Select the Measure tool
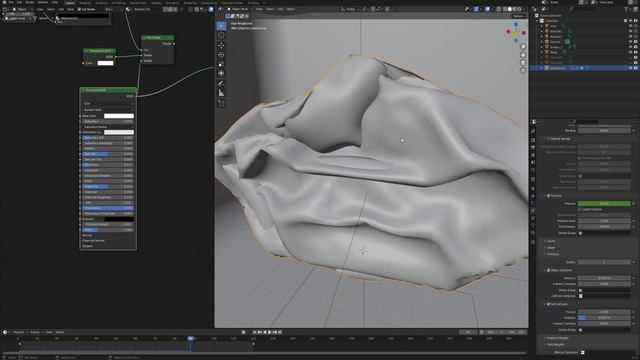Viewport: 640px width, 360px height. (221, 93)
